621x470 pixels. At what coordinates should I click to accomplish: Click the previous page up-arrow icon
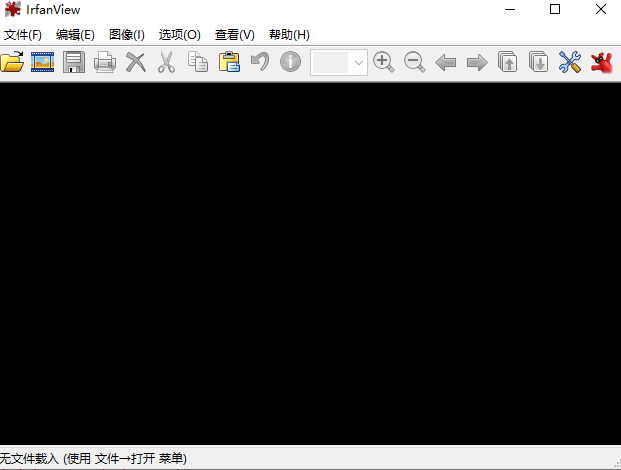coord(508,62)
